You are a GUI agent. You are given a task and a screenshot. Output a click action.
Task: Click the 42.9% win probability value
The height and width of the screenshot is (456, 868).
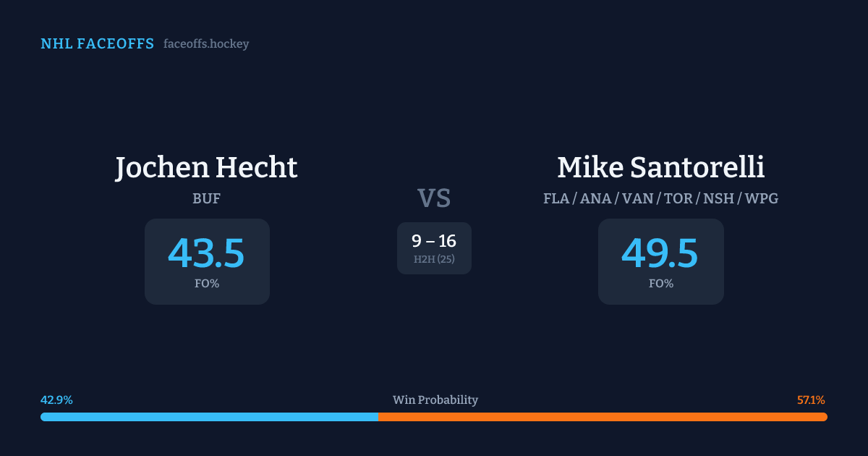pos(56,400)
